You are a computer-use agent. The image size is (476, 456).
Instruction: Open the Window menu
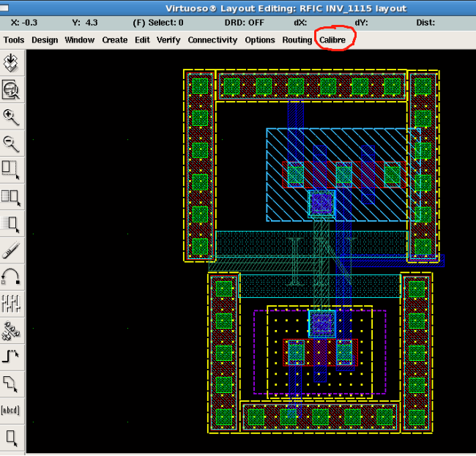80,40
